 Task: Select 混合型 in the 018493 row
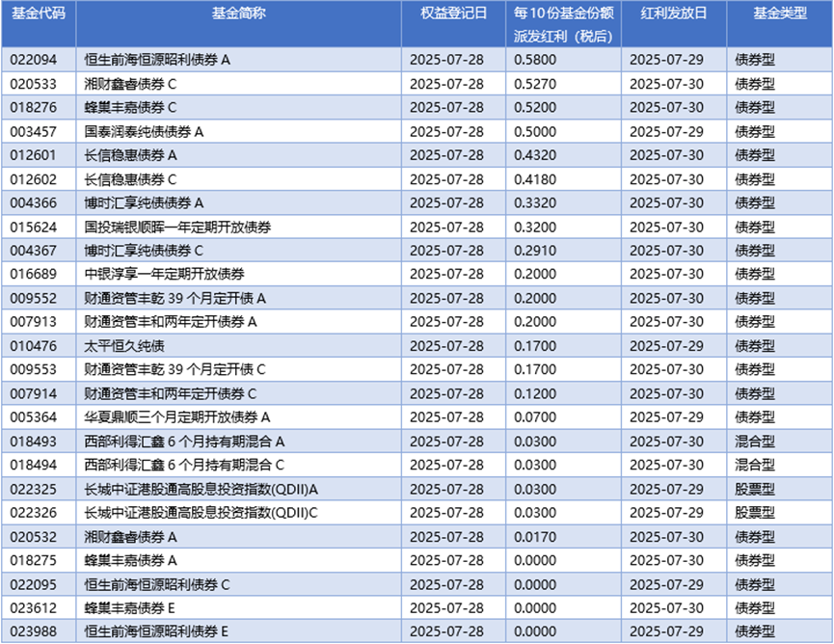(x=755, y=443)
